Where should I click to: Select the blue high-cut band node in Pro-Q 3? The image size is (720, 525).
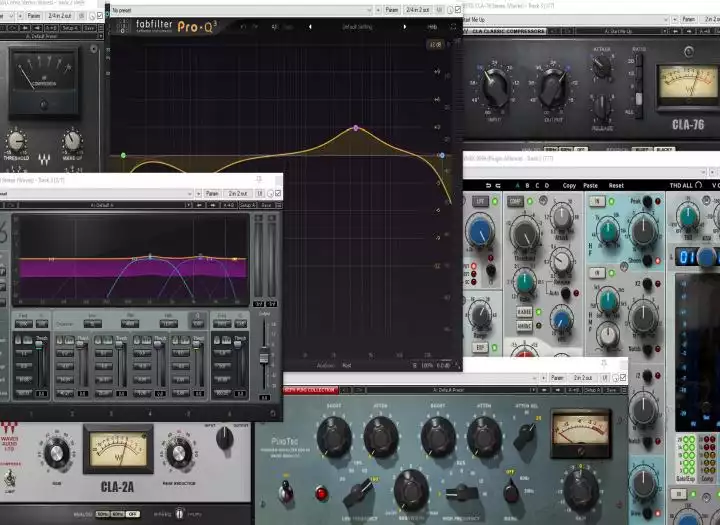442,156
